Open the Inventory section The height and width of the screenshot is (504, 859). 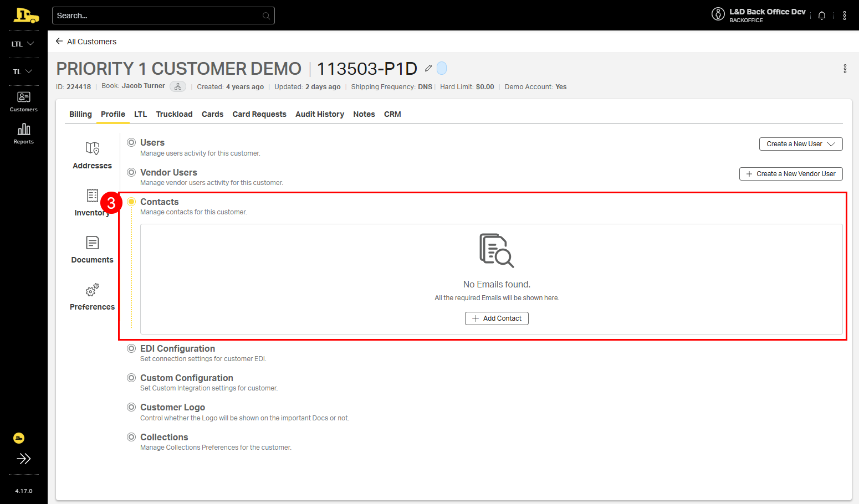click(92, 203)
